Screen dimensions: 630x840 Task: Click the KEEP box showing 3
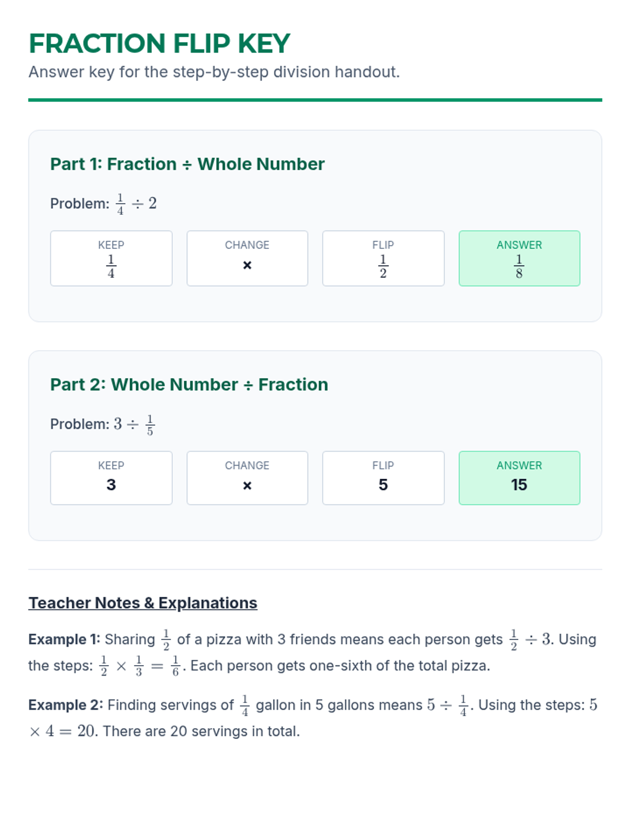click(111, 478)
